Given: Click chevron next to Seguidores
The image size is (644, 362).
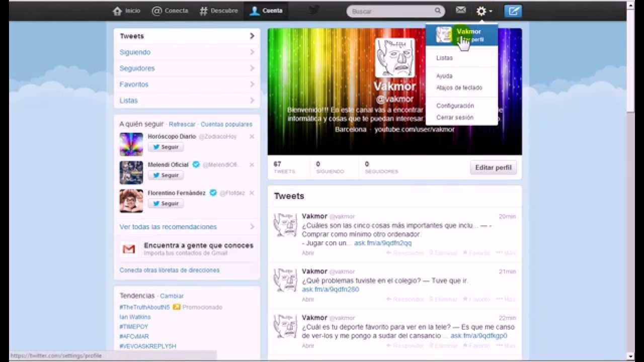Looking at the screenshot, I should [x=252, y=68].
